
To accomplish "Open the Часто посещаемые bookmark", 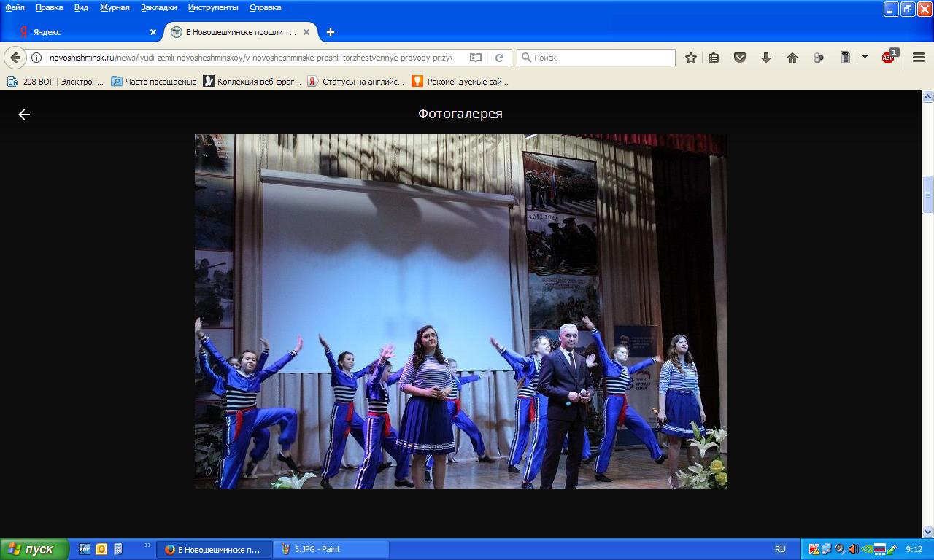I will (154, 82).
